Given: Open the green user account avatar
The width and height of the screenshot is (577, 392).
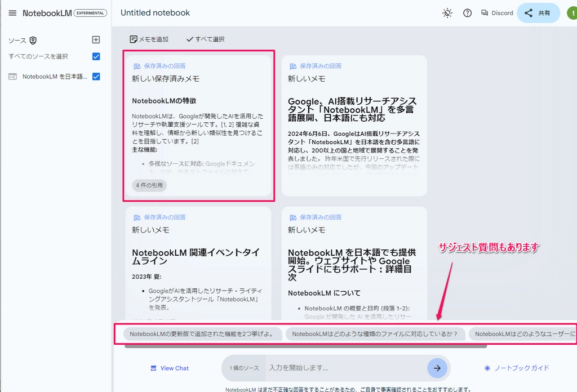Looking at the screenshot, I should [x=572, y=13].
